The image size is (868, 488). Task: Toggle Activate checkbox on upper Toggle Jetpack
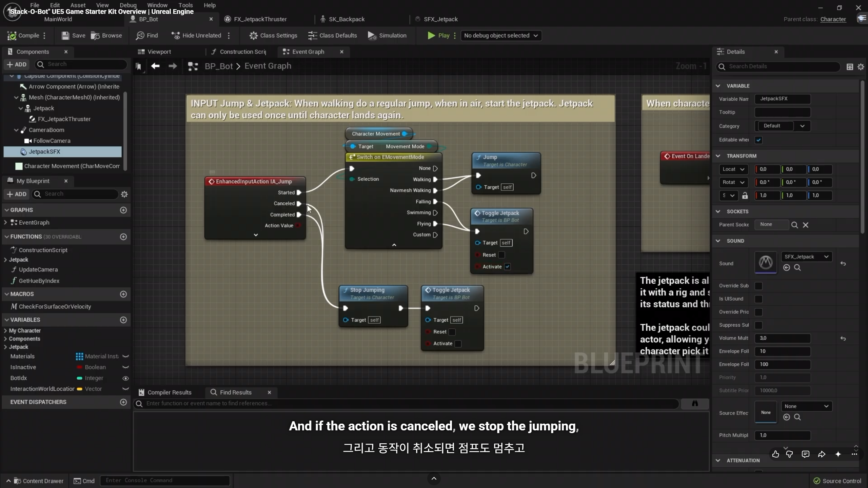(508, 267)
